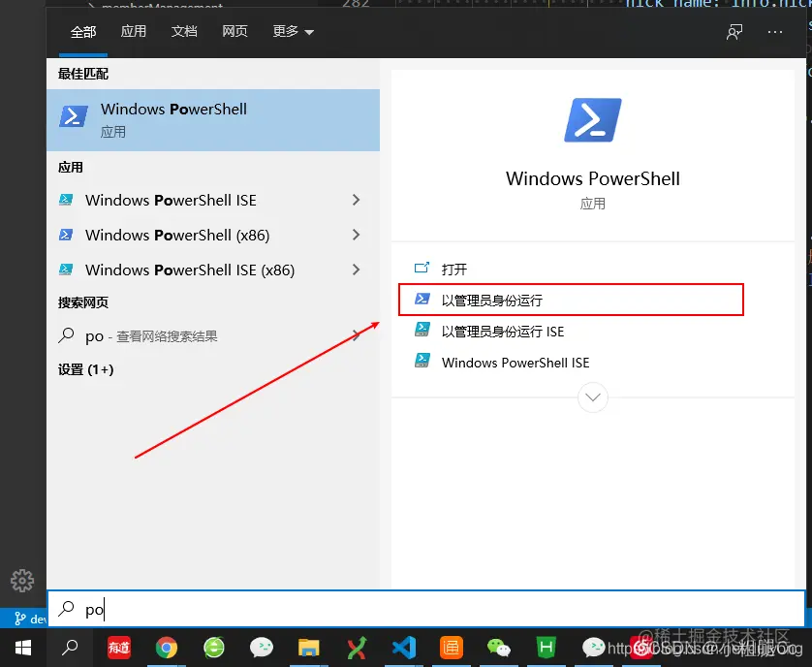This screenshot has width=812, height=667.
Task: Select the Windows PowerShell best match
Action: 213,119
